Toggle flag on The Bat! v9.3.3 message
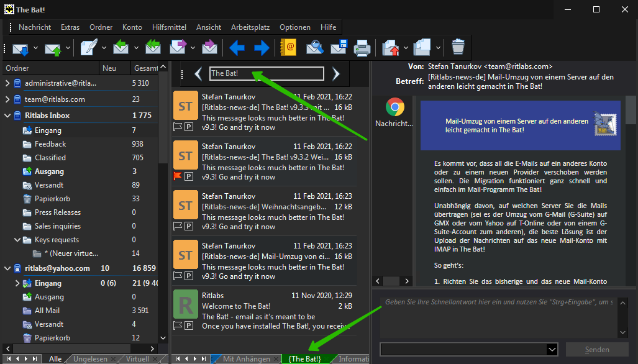Viewport: 638px width, 364px height. 178,127
